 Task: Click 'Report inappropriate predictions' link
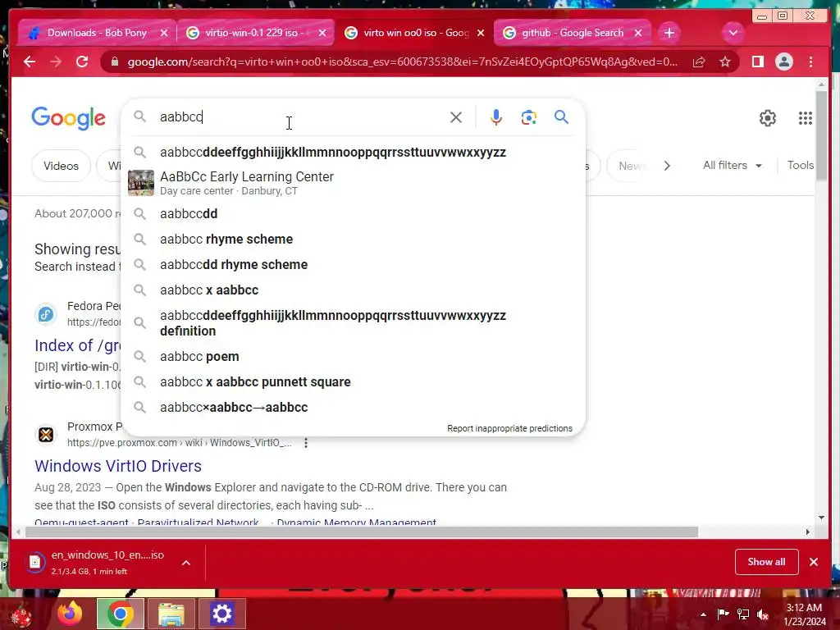(509, 428)
